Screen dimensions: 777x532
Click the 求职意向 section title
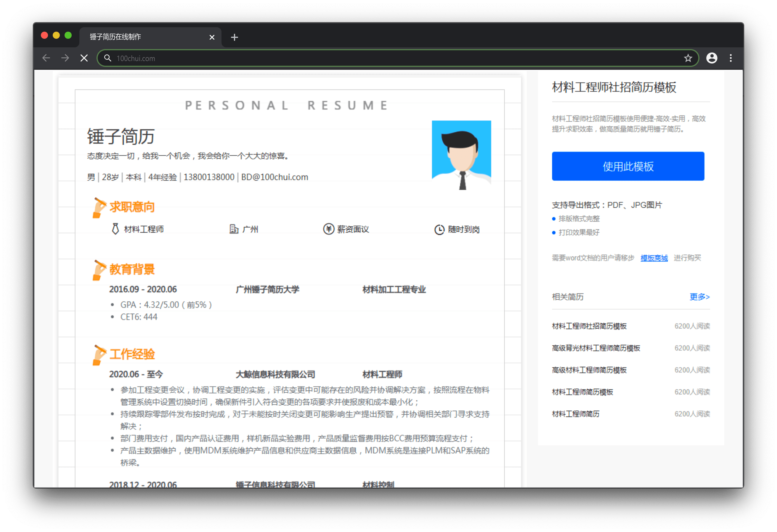click(x=132, y=207)
